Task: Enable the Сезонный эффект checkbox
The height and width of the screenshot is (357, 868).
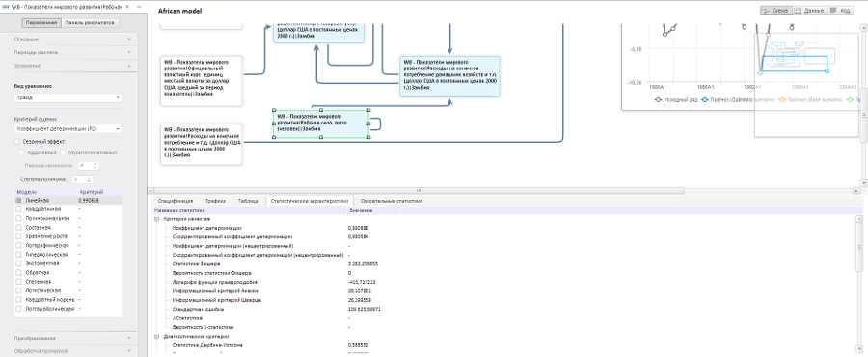Action: [x=17, y=142]
